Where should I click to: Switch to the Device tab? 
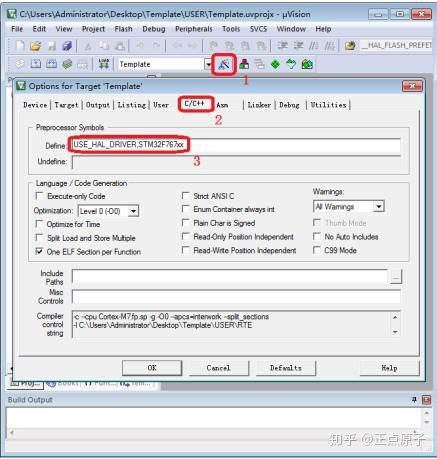point(35,105)
